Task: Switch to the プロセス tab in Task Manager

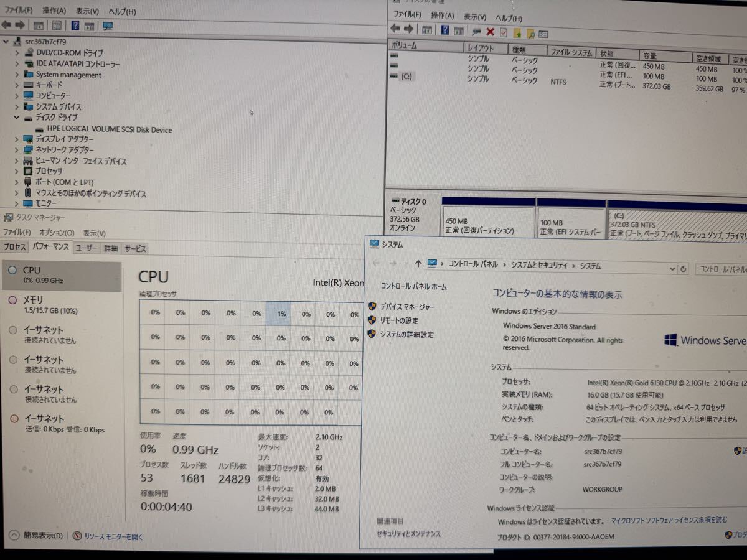Action: pyautogui.click(x=14, y=247)
